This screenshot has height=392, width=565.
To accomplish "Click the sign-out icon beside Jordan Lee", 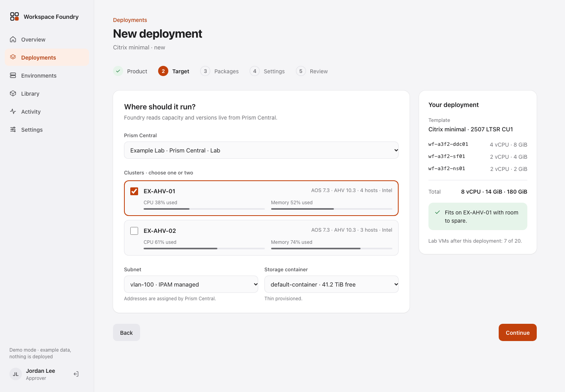I will [x=76, y=374].
